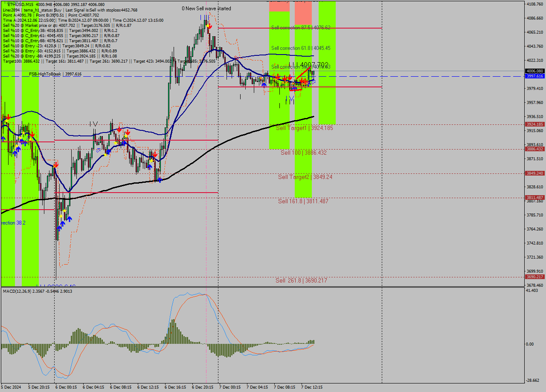Click the salmon red zone at the chart top
Viewport: 546px width, 392px height.
[x=303, y=13]
